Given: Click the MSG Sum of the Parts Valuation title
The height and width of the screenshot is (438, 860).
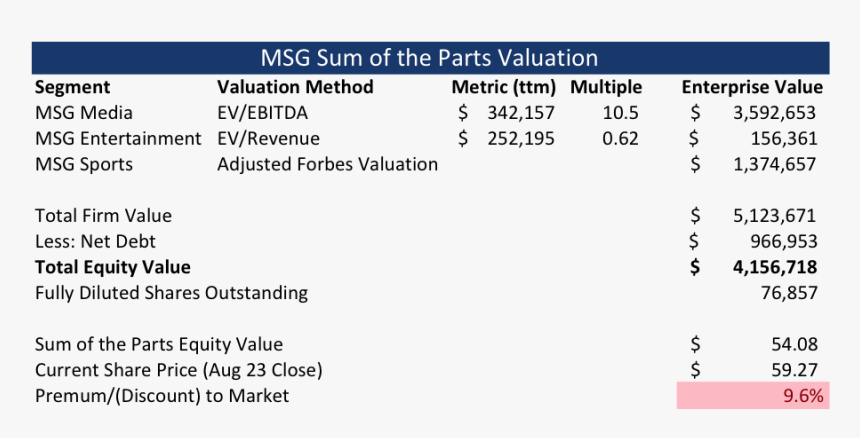Looking at the screenshot, I should (x=429, y=58).
